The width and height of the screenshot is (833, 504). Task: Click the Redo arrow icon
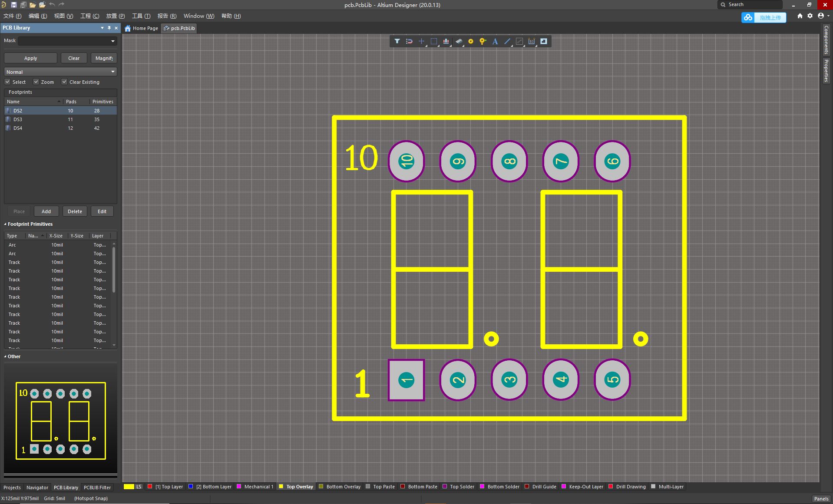(x=61, y=4)
